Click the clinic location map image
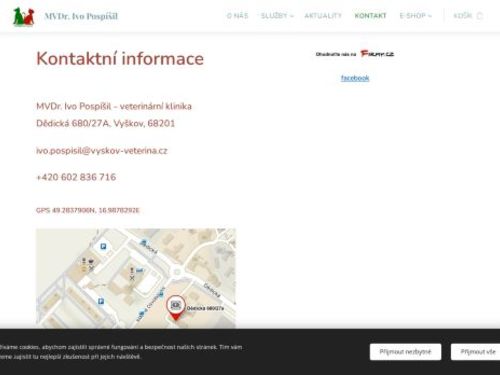500x375 pixels. 136,278
